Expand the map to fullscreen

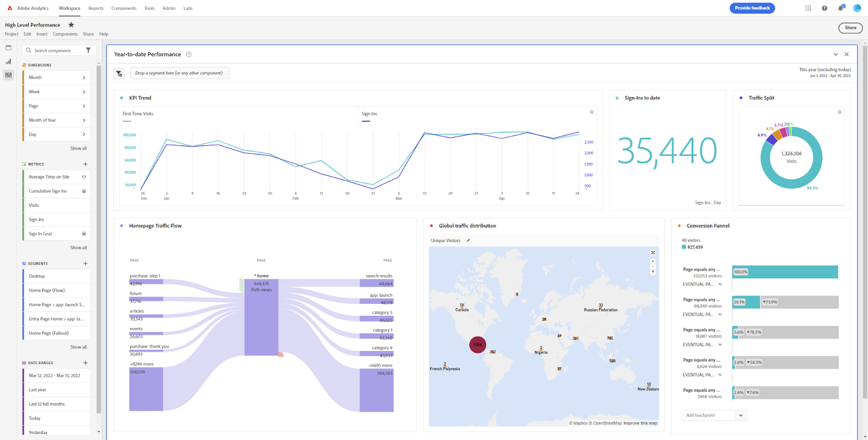point(653,253)
